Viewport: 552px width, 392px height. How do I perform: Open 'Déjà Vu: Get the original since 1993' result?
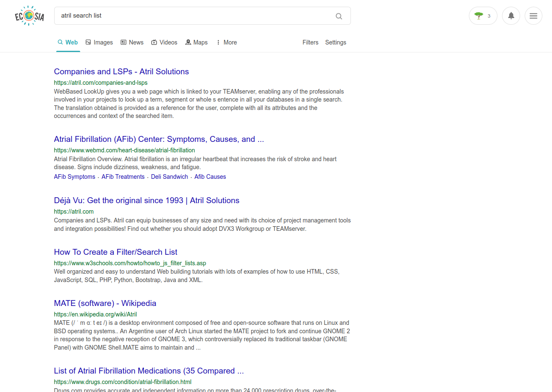point(147,201)
